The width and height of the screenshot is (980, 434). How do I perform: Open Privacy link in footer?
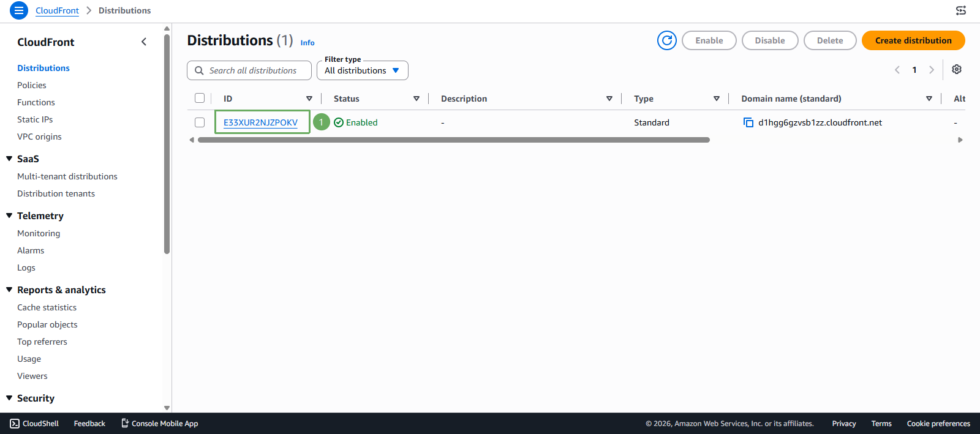[x=844, y=424]
